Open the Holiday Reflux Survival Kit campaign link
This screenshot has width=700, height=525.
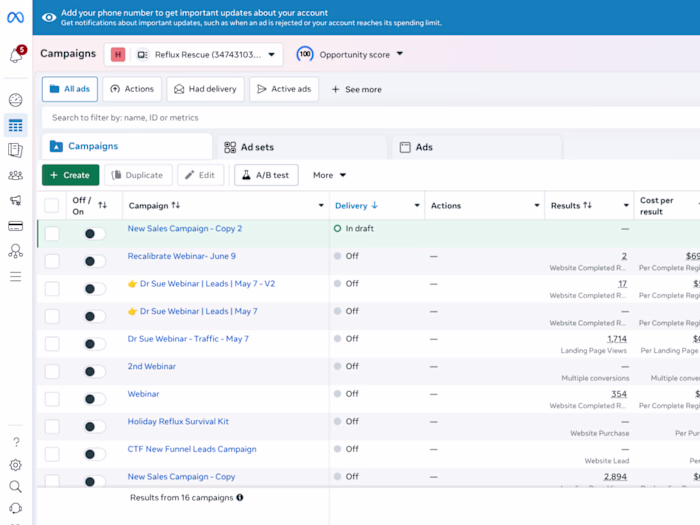coord(178,421)
